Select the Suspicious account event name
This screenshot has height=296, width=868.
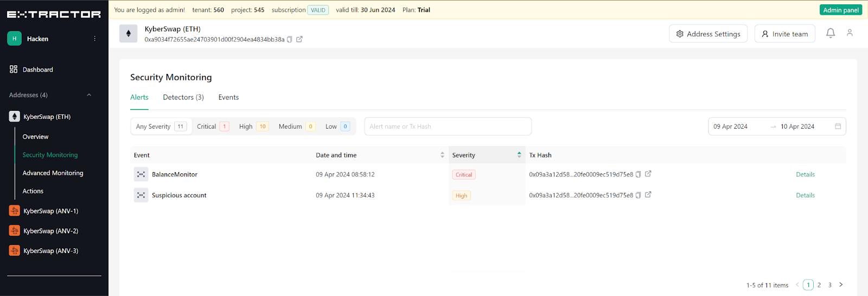point(179,196)
